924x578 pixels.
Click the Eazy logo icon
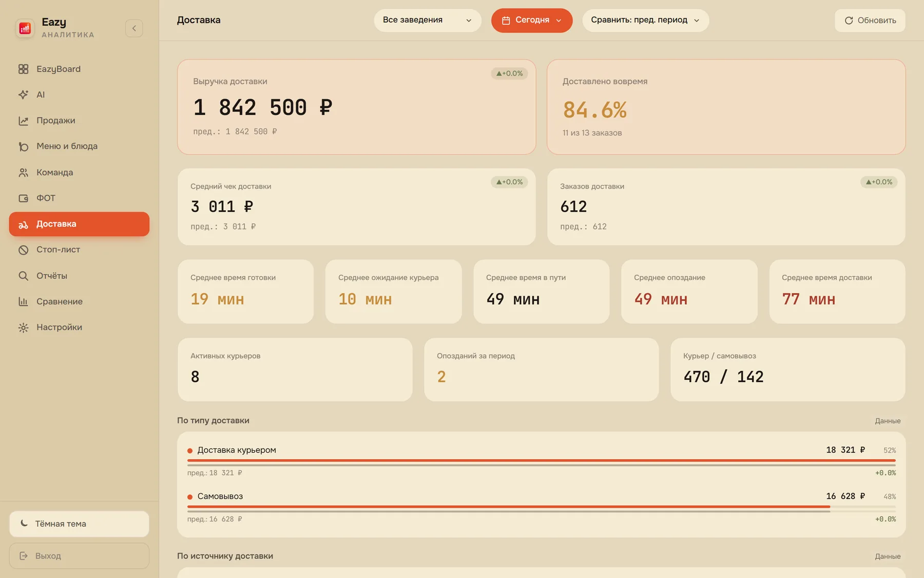(x=25, y=28)
